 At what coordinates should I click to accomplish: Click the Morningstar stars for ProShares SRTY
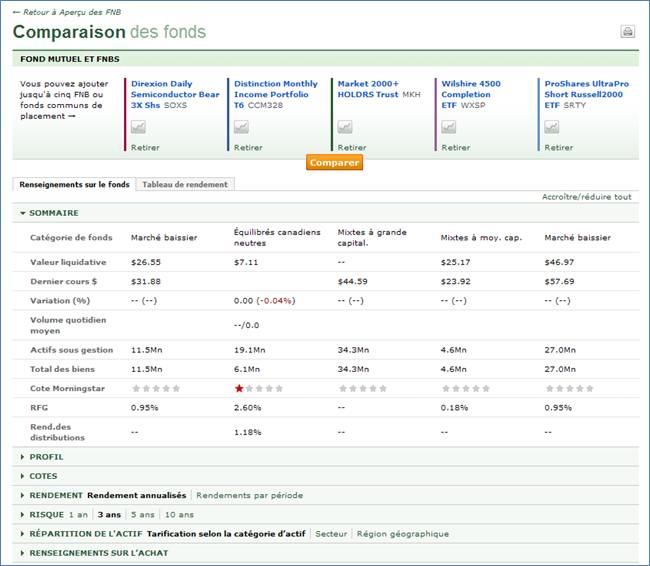(570, 389)
